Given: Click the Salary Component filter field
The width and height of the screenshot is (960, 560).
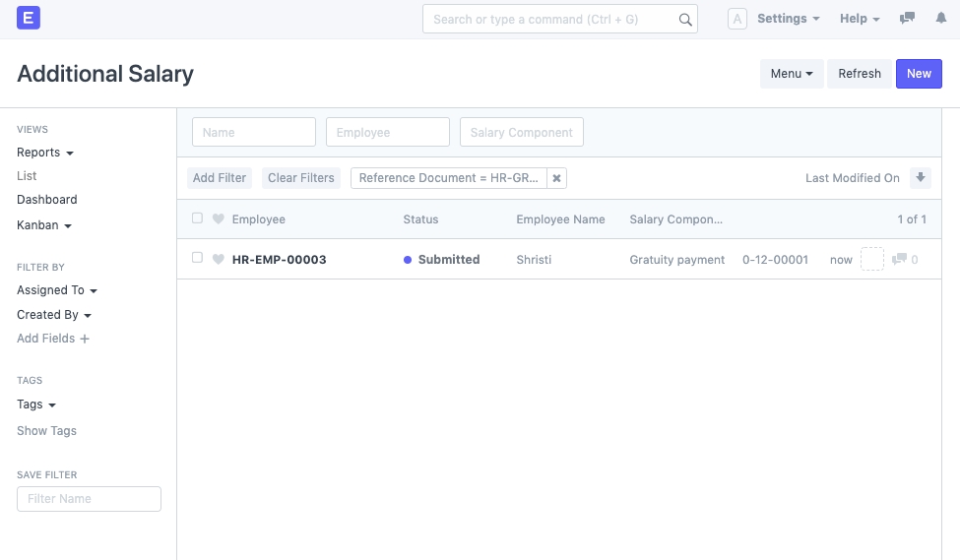Looking at the screenshot, I should 522,132.
